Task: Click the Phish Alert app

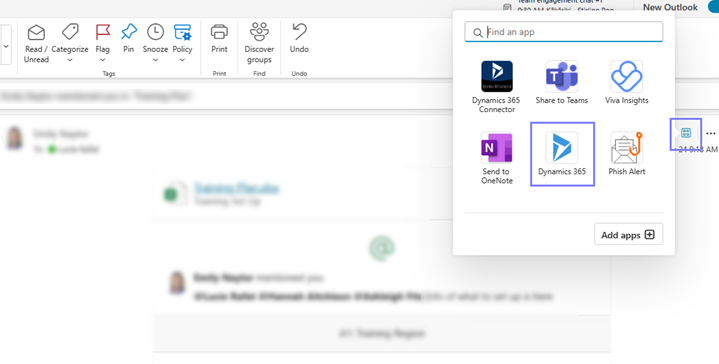Action: tap(627, 154)
